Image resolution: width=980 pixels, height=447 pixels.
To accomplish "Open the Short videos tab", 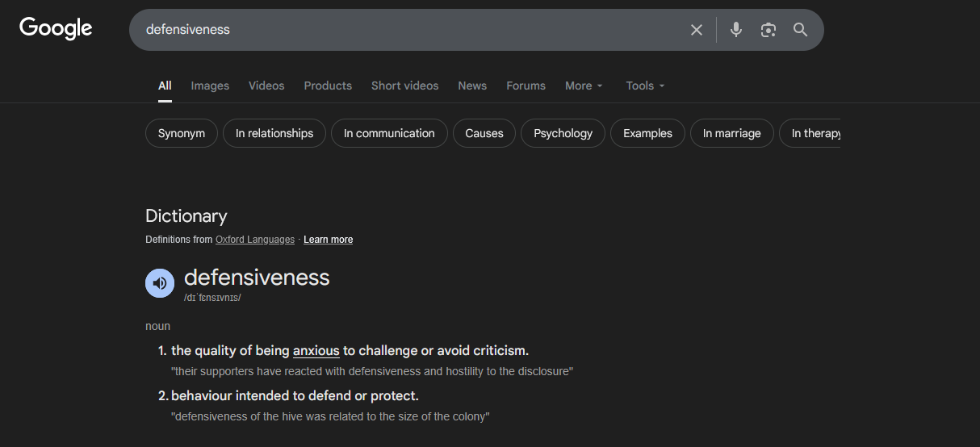I will (x=404, y=86).
